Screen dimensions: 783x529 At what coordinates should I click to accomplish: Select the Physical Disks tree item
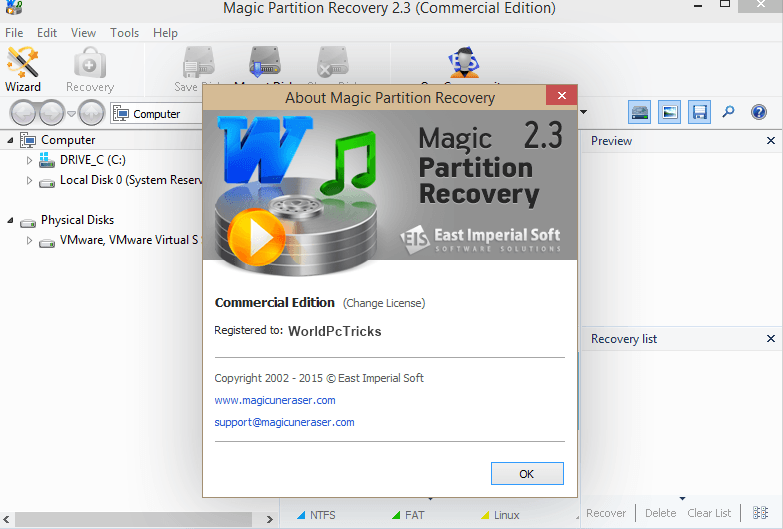tap(77, 220)
